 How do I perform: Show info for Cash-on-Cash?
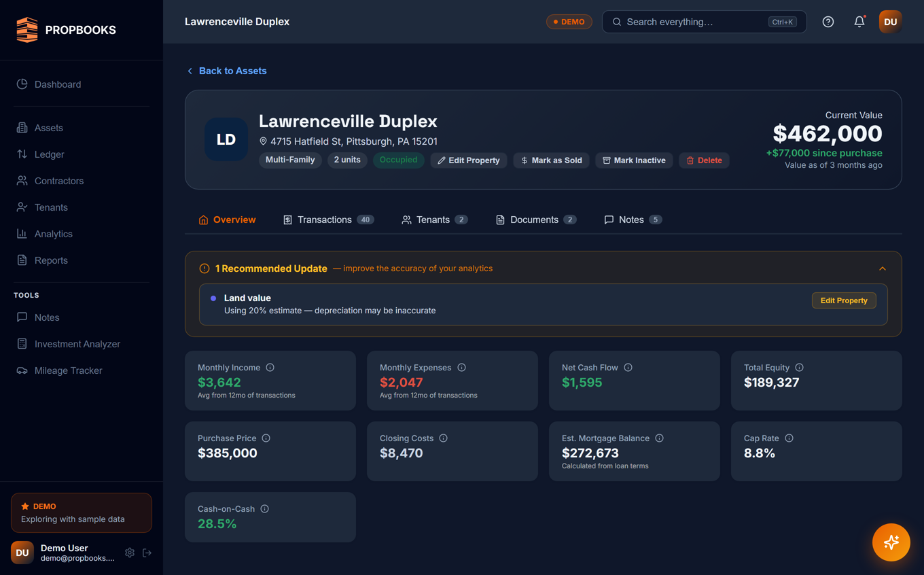pos(265,509)
